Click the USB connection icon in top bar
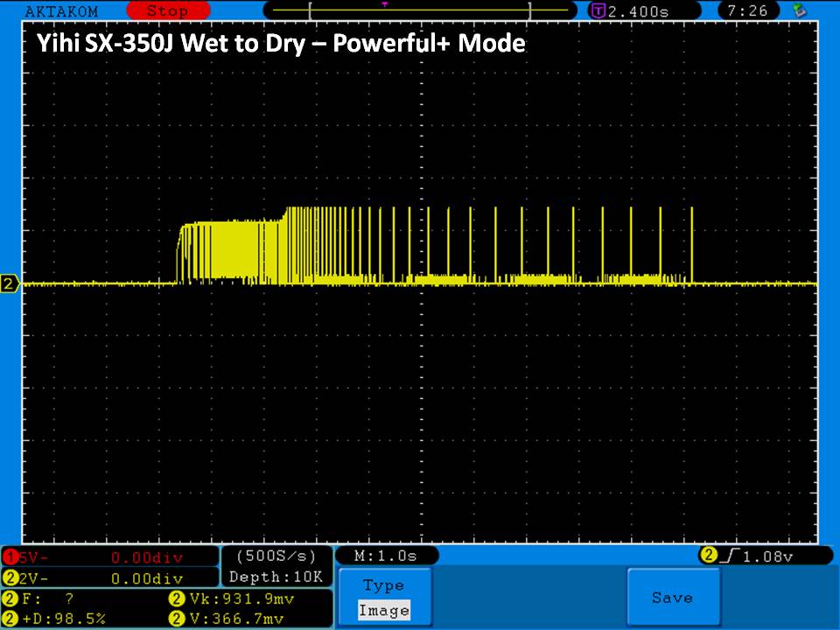 [798, 11]
